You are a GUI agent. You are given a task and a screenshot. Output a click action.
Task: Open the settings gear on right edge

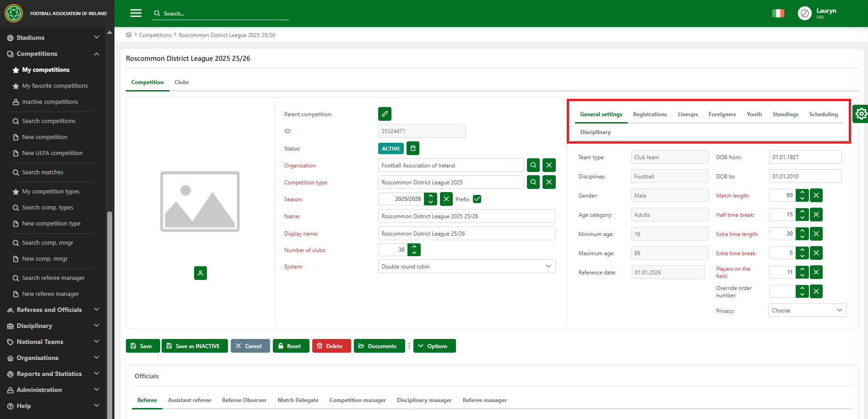(x=861, y=113)
